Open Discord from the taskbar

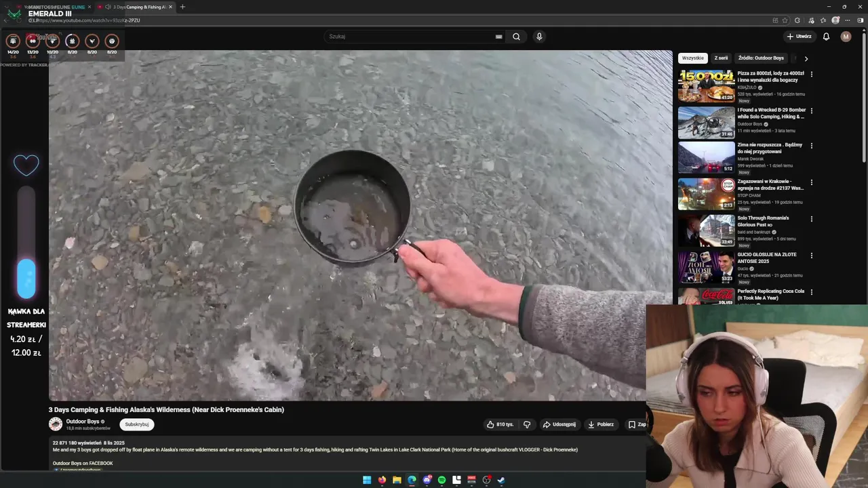coord(427,480)
